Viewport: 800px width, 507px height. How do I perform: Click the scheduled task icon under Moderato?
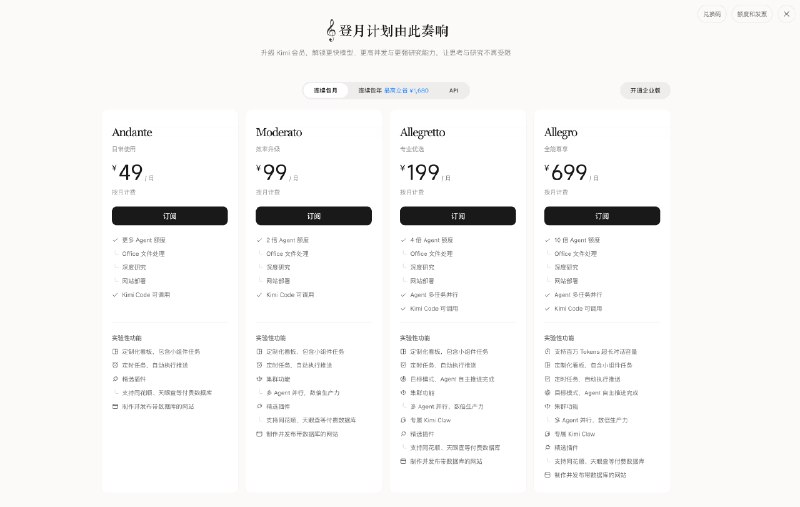[259, 365]
